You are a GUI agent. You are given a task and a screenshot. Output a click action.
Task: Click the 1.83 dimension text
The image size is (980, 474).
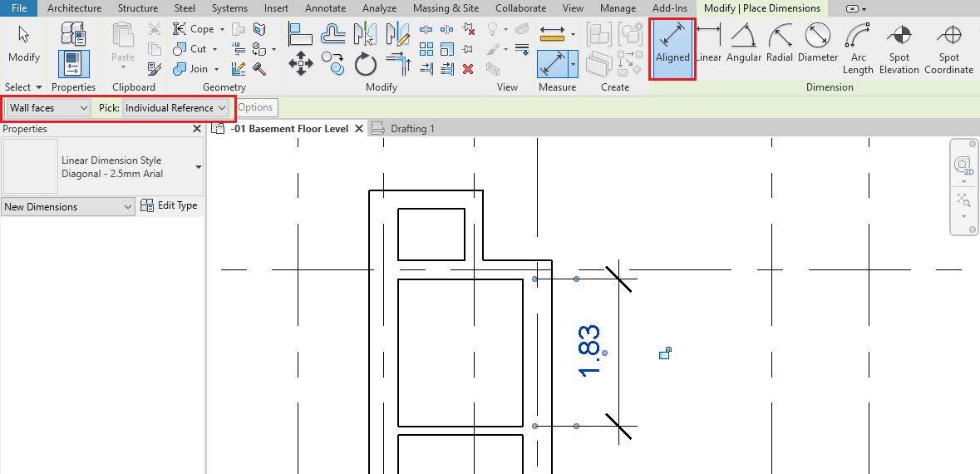click(x=588, y=350)
